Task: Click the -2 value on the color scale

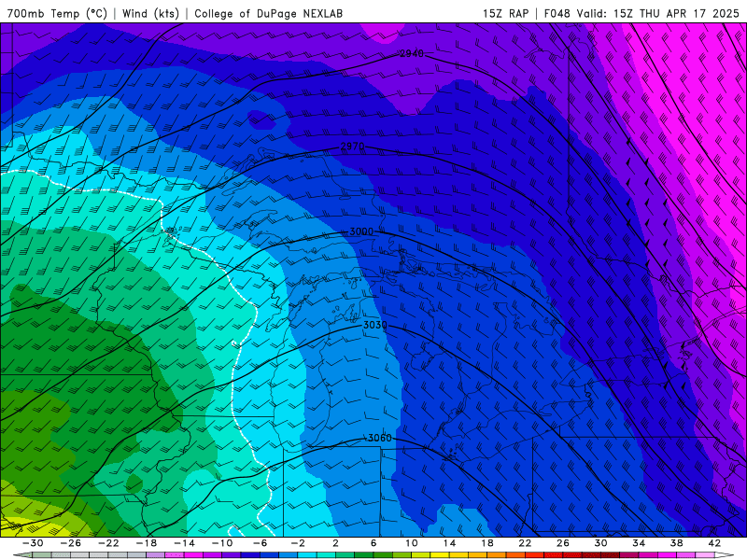Action: coord(298,543)
